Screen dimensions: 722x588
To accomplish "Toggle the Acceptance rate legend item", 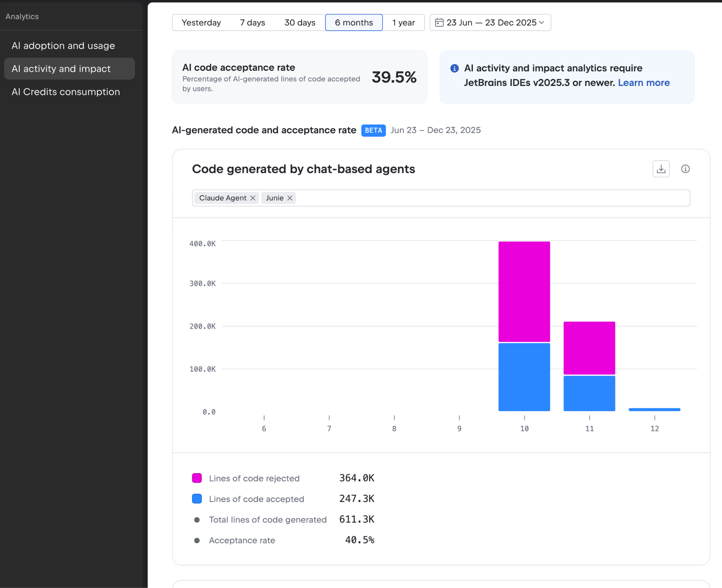I will coord(242,540).
